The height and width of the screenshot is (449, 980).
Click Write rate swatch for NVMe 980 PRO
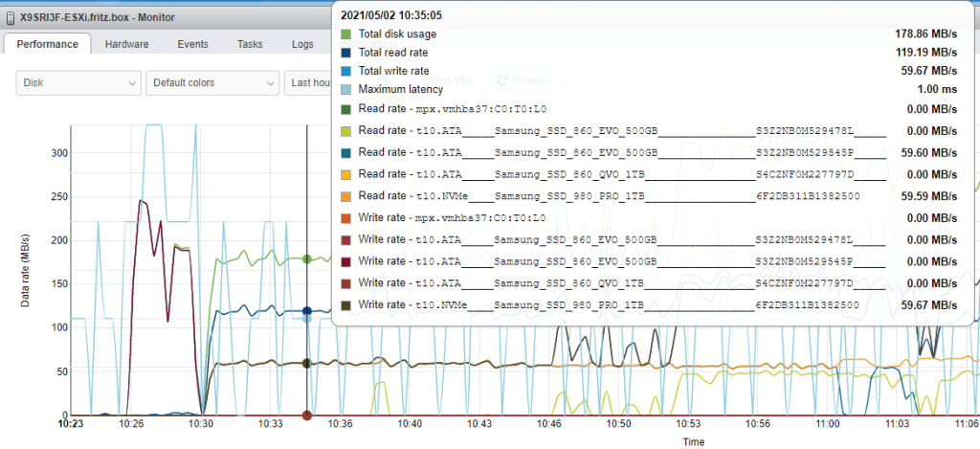click(345, 305)
